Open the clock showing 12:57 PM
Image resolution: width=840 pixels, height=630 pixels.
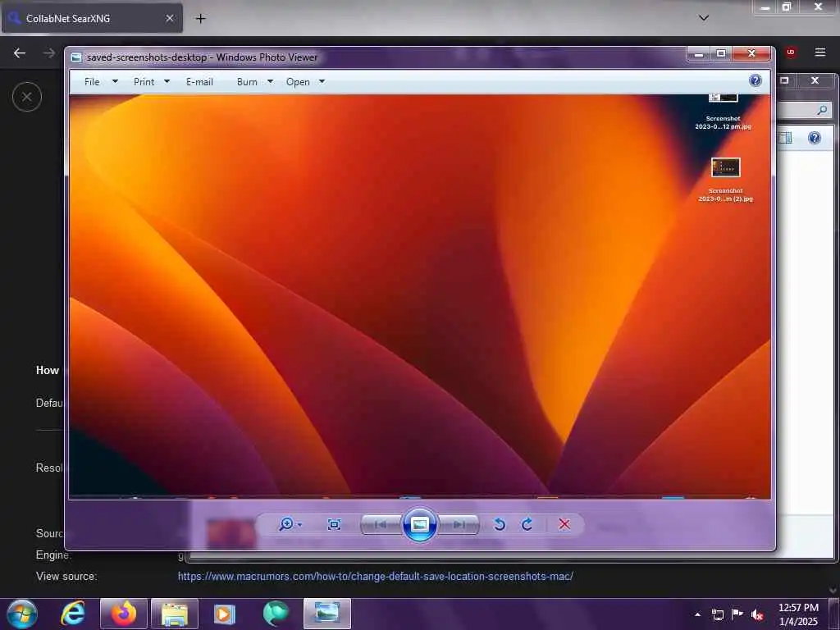(x=798, y=614)
